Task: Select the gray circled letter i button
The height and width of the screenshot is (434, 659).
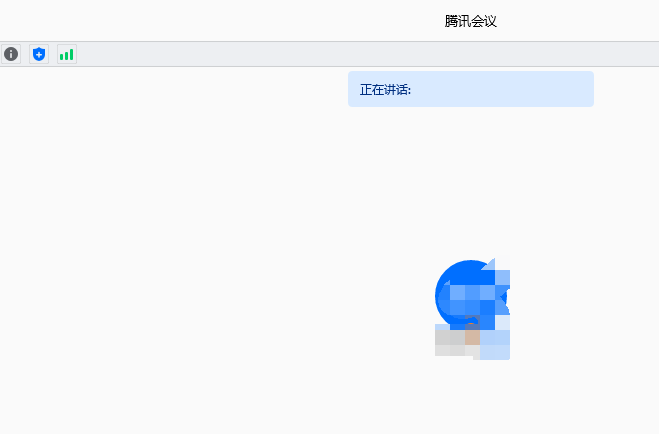Action: (x=11, y=54)
